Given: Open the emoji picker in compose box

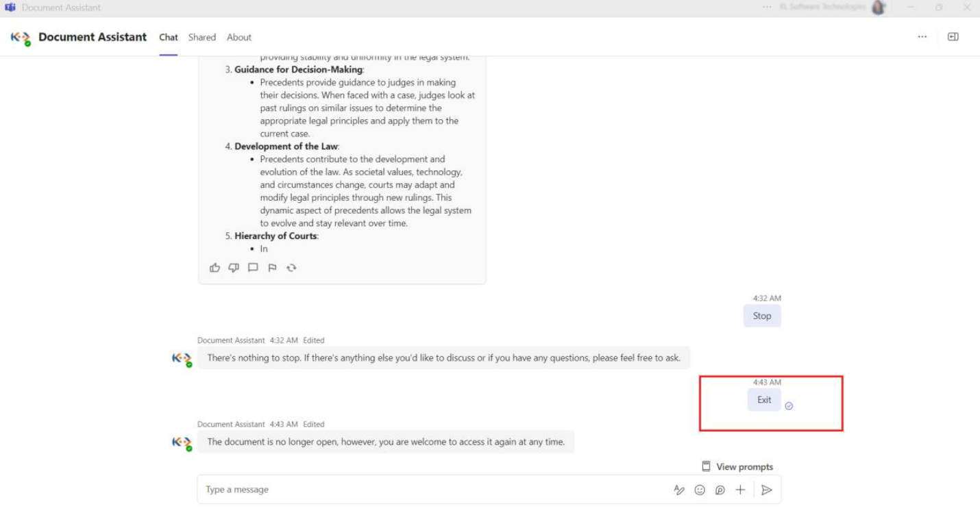Looking at the screenshot, I should 700,490.
